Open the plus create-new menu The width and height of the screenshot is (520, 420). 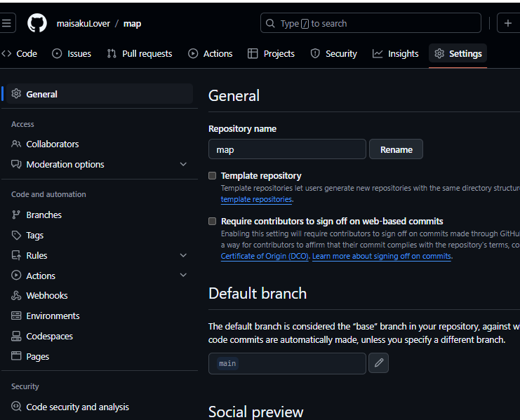(508, 23)
